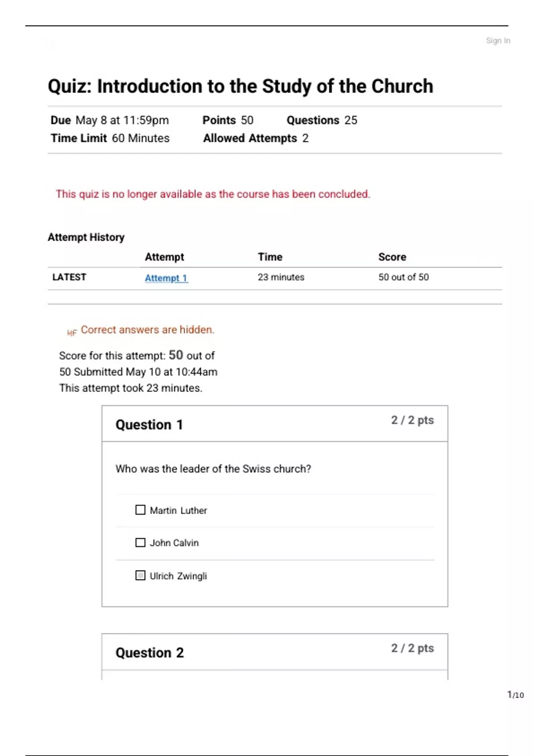Screen dimensions: 534x756
Task: Click the Attempt column header
Action: coord(164,257)
